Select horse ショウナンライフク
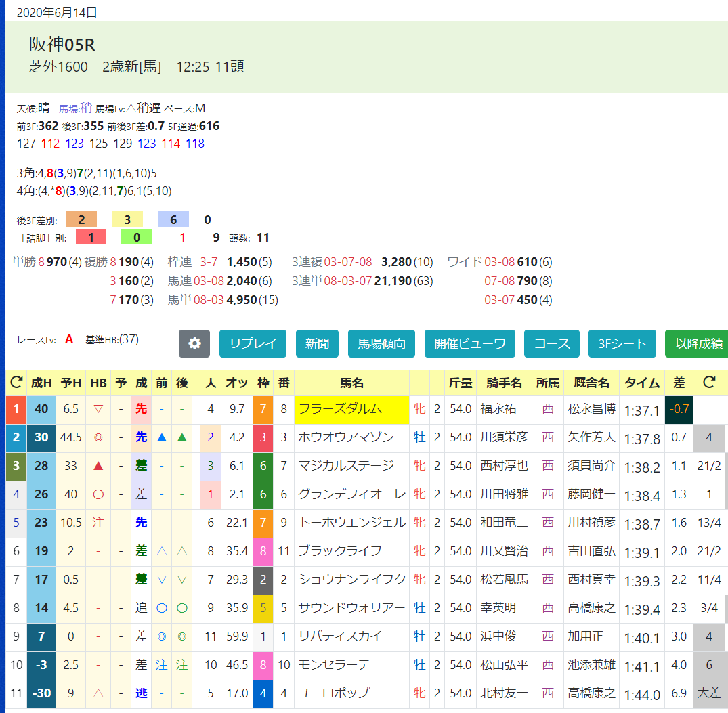The width and height of the screenshot is (728, 713). coord(351,580)
